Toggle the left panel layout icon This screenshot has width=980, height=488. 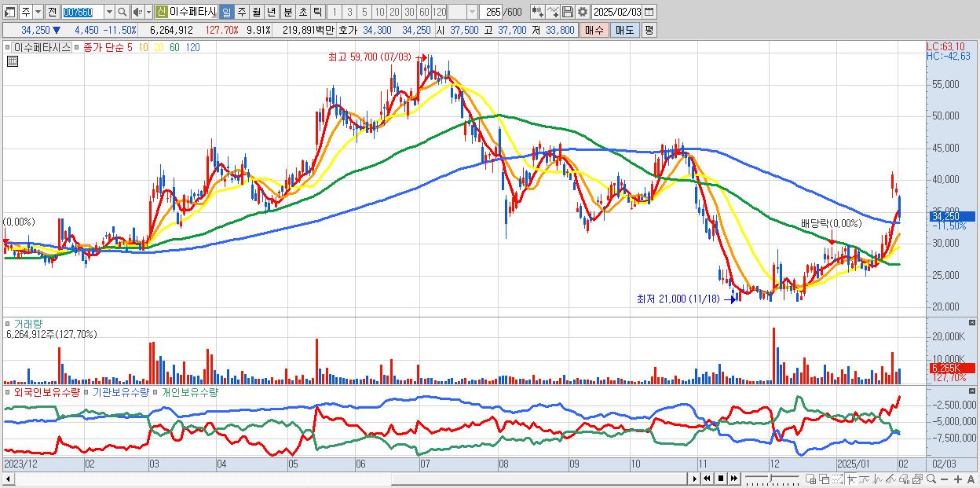(10, 12)
